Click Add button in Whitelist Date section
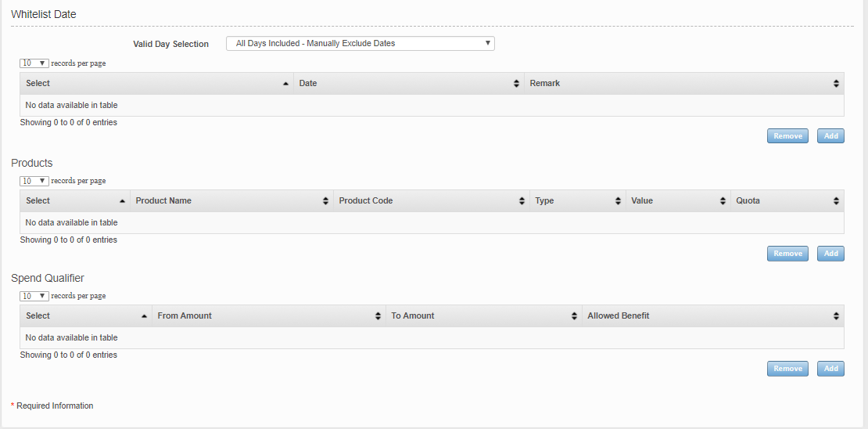This screenshot has height=429, width=868. coord(830,136)
